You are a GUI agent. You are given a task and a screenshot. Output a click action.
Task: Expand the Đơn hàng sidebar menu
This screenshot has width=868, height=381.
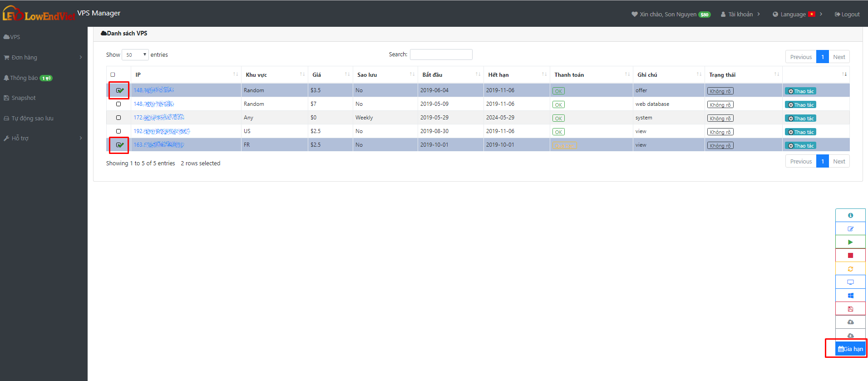[43, 58]
